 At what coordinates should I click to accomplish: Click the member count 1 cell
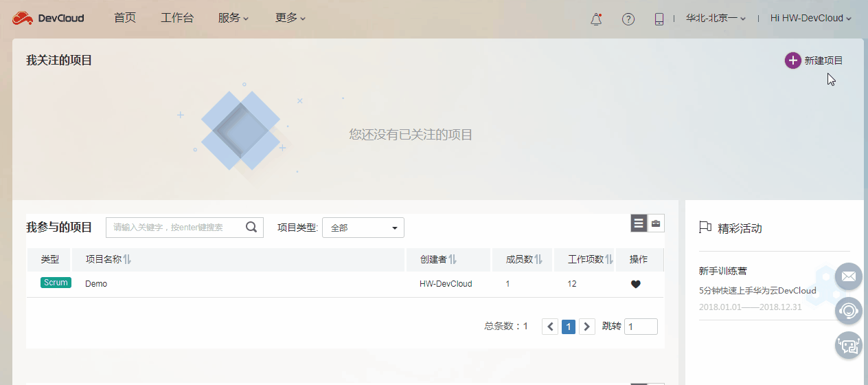(507, 283)
